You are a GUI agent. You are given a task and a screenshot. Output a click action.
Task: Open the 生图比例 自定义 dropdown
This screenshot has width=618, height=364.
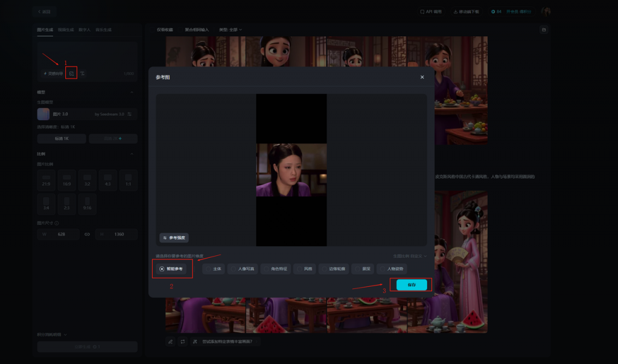[x=410, y=257]
